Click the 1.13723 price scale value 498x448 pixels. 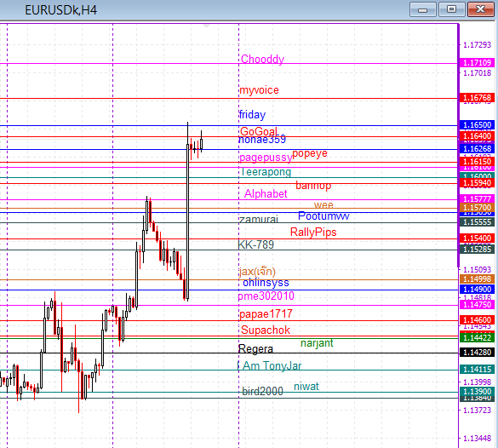pos(477,411)
